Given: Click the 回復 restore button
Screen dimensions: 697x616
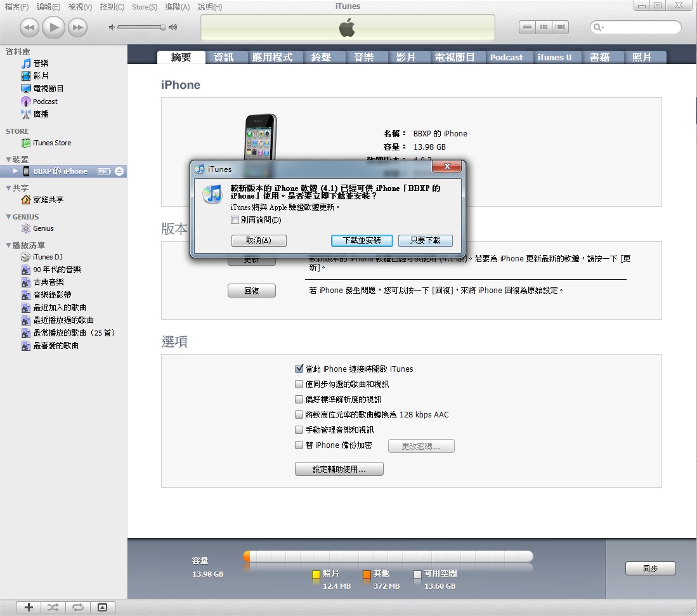Looking at the screenshot, I should [252, 291].
